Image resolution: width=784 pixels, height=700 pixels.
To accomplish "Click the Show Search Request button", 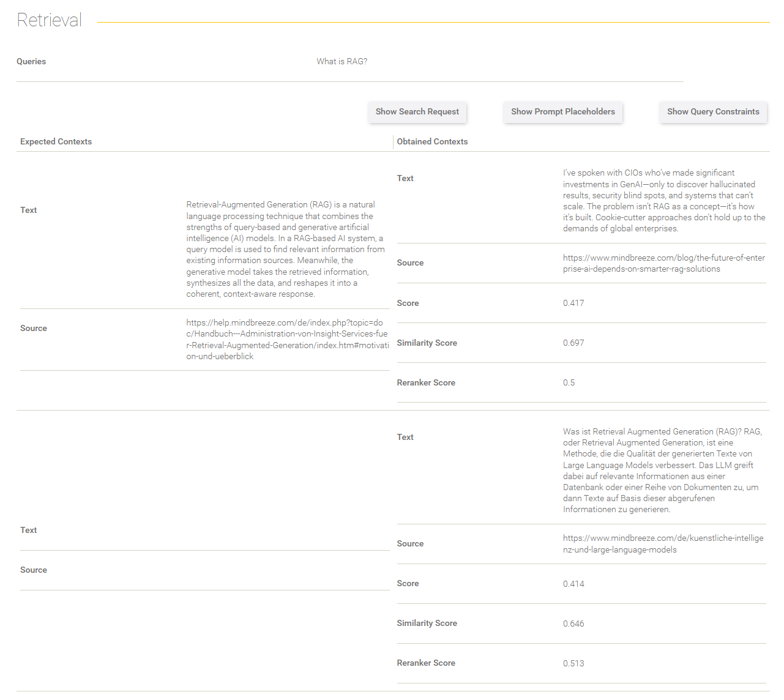I will (417, 112).
